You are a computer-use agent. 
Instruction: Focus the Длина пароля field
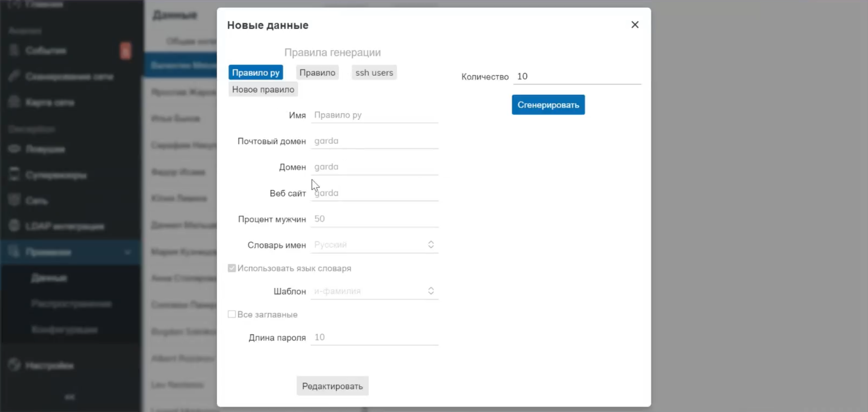(x=374, y=337)
